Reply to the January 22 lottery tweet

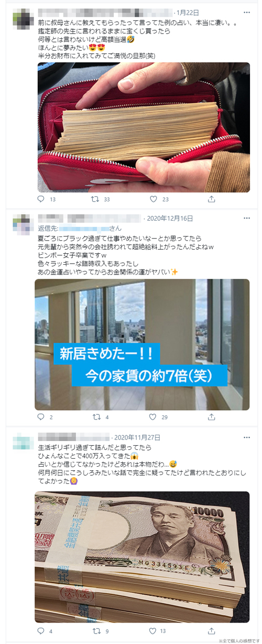41,199
